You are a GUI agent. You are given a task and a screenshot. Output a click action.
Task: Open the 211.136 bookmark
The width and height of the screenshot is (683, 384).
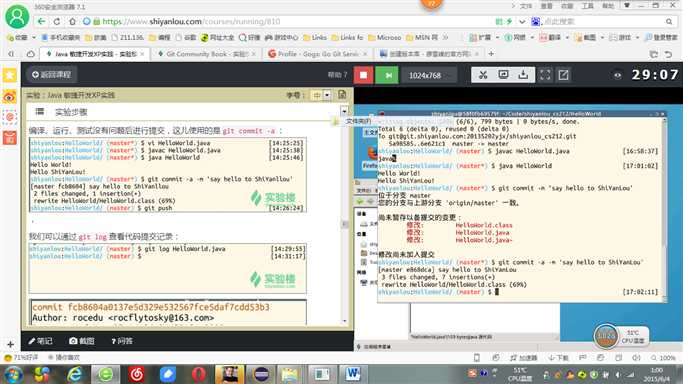pos(127,37)
